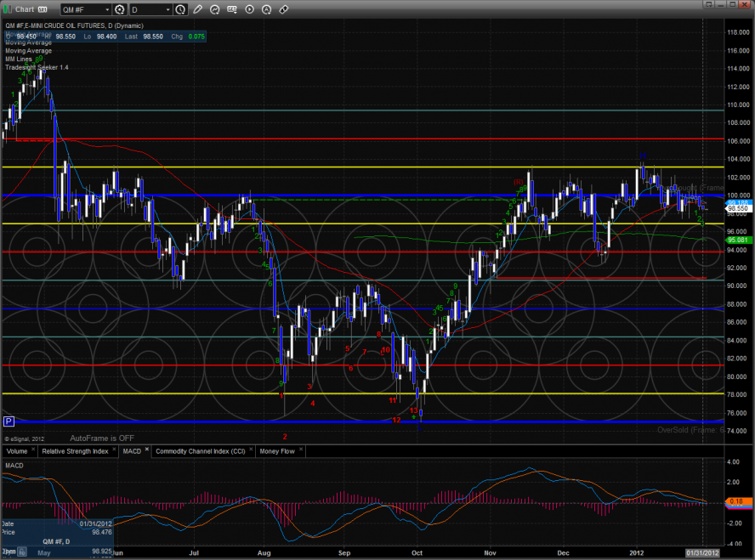Click the Price 98.476 value in data box
The width and height of the screenshot is (755, 560).
(102, 532)
